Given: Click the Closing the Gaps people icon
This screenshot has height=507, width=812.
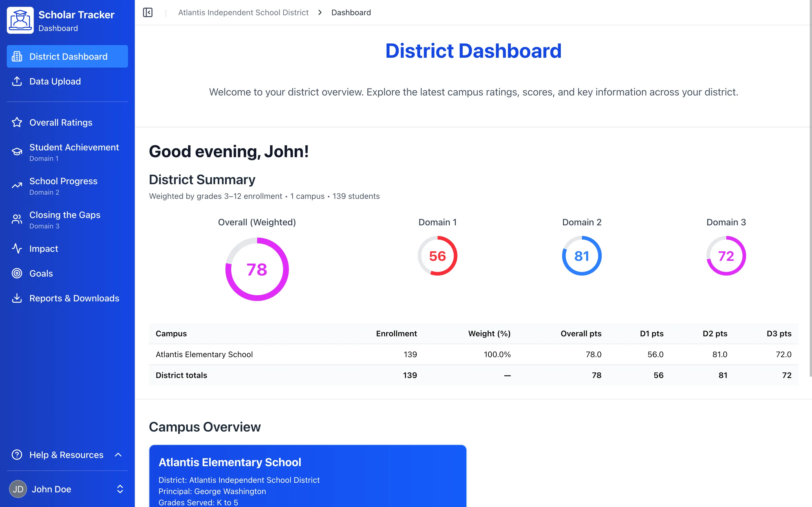Looking at the screenshot, I should (x=17, y=219).
